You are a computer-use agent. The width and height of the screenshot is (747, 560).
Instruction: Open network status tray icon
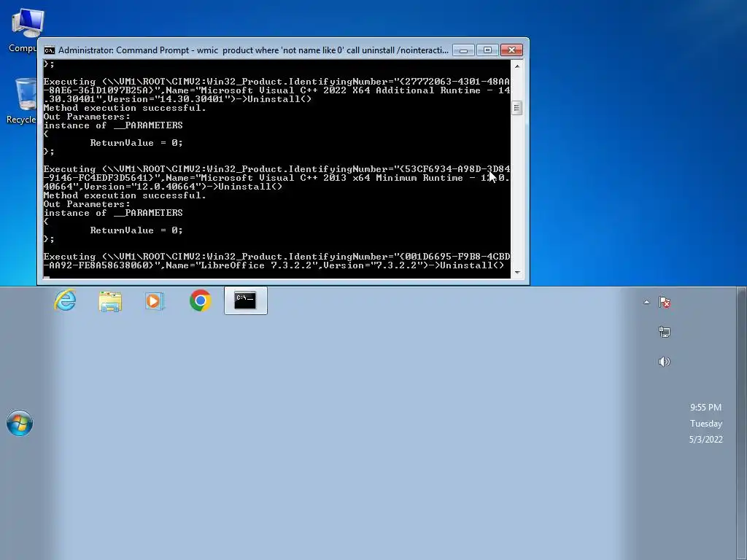665,332
